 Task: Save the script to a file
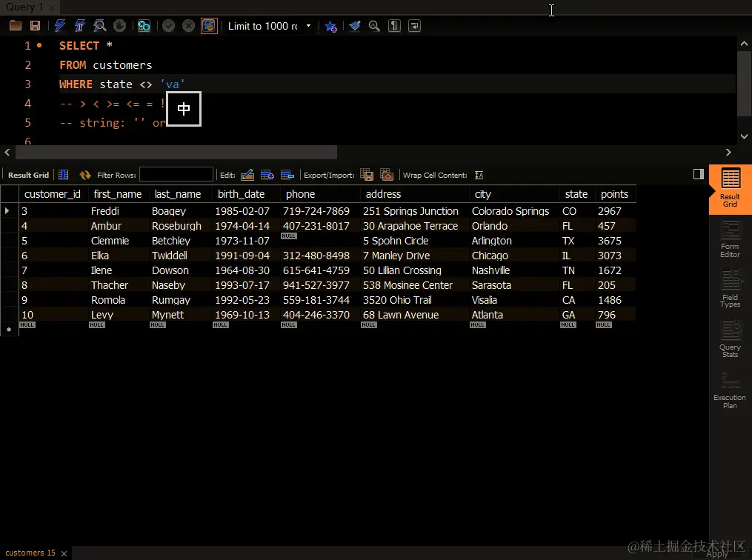35,26
